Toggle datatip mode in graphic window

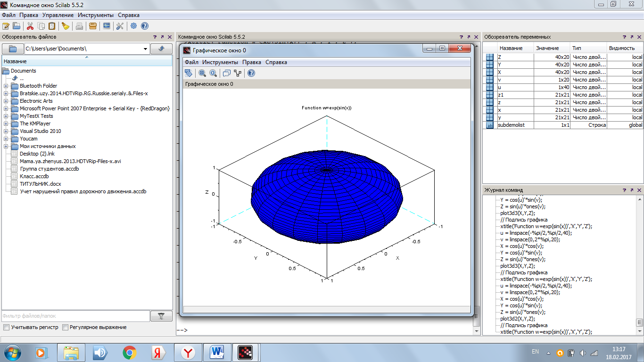[227, 73]
